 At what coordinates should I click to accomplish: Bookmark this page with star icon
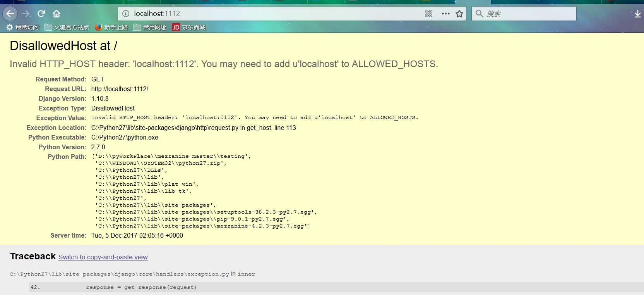[459, 14]
